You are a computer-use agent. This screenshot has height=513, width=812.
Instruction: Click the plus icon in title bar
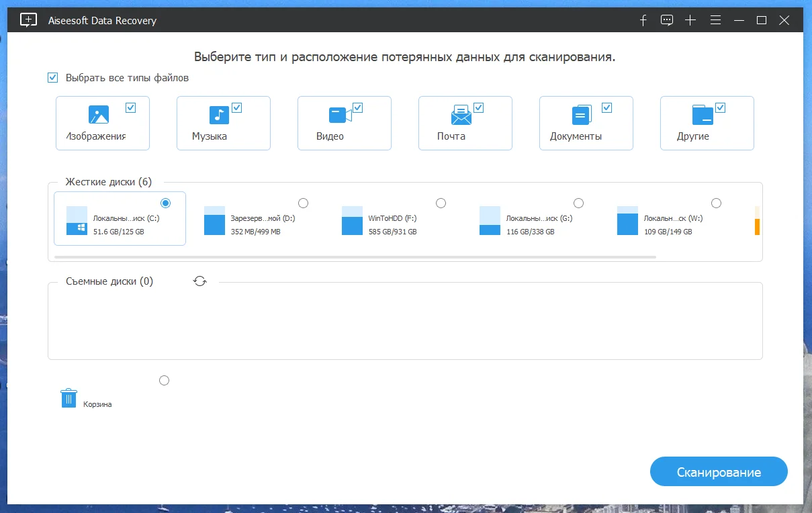tap(690, 20)
